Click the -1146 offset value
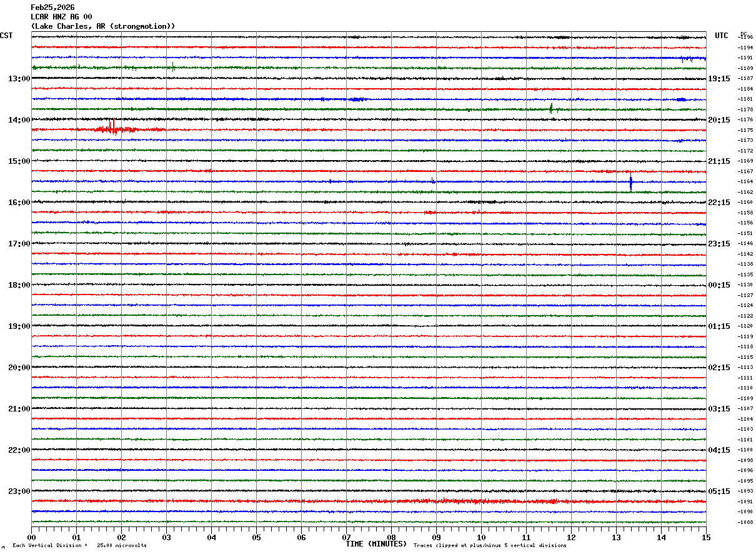 [x=745, y=244]
